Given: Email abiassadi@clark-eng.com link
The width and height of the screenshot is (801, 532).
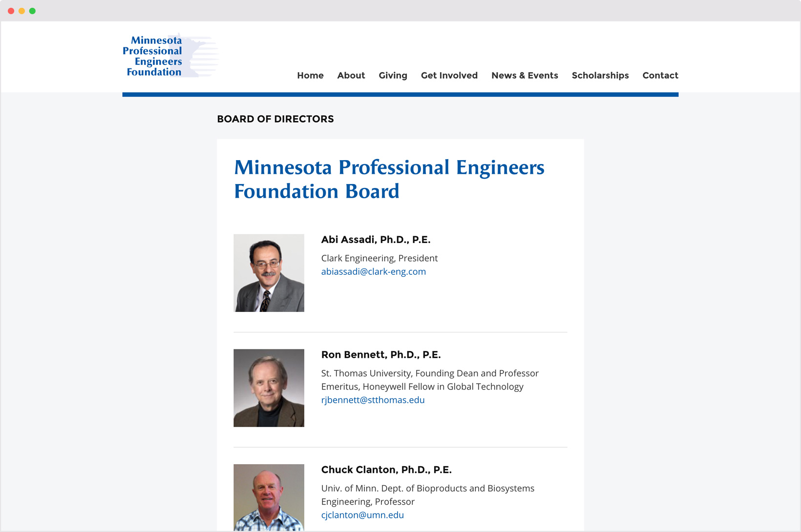Looking at the screenshot, I should 373,271.
